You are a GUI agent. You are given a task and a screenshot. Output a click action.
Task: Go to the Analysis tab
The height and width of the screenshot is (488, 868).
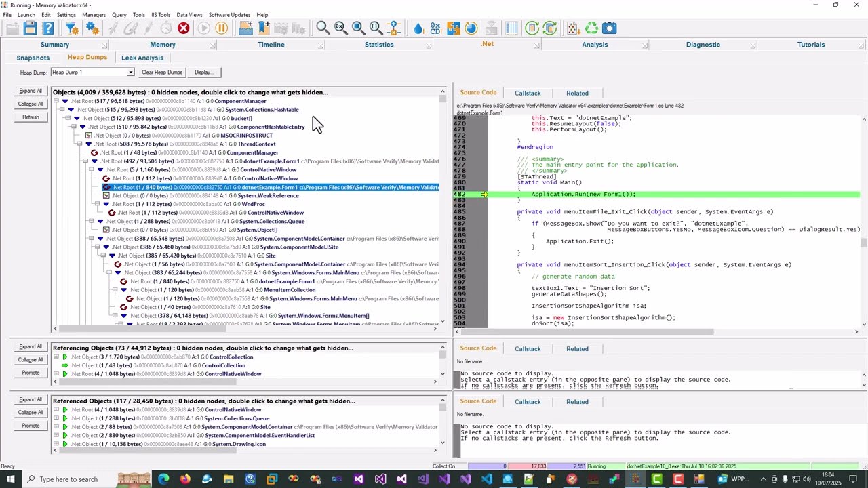(x=595, y=45)
